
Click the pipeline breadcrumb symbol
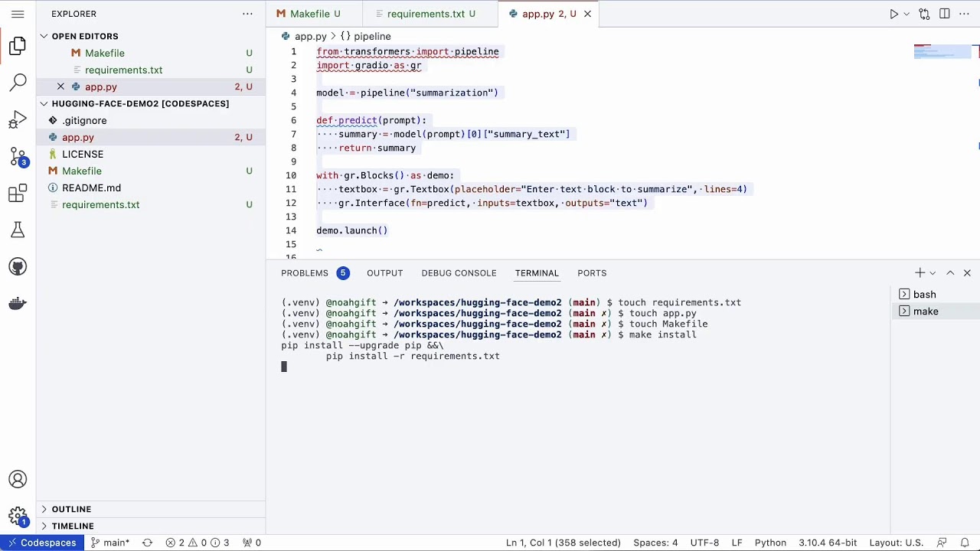366,36
